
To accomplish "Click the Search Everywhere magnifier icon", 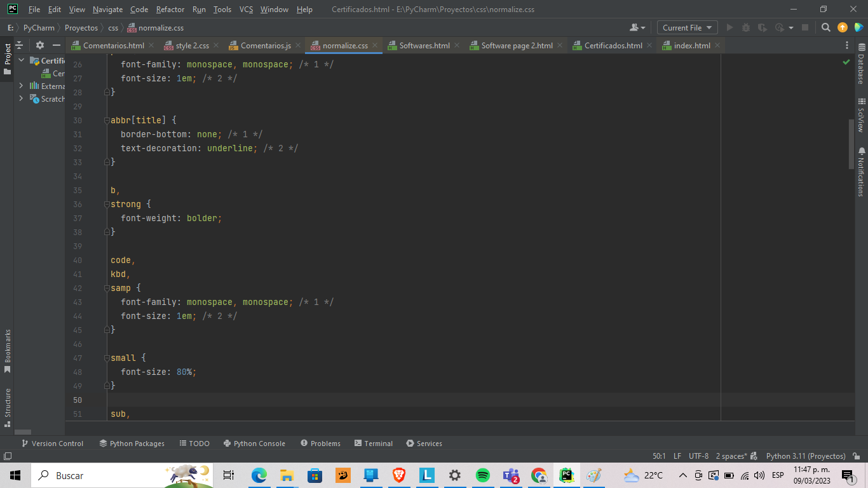I will 825,27.
